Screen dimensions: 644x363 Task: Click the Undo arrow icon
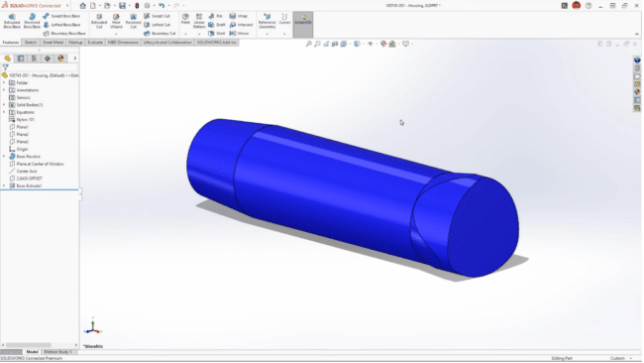tap(161, 5)
